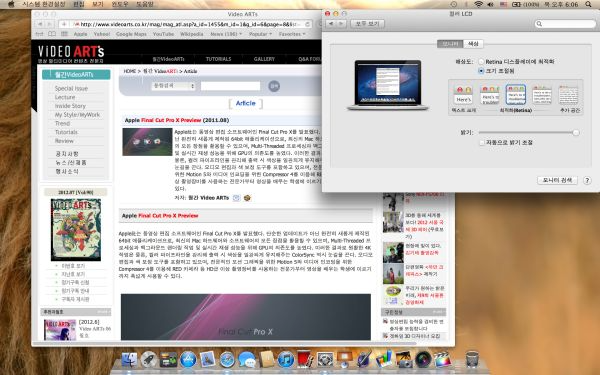Open TUTORIALS in site navigation
This screenshot has height=375, width=600.
click(218, 59)
